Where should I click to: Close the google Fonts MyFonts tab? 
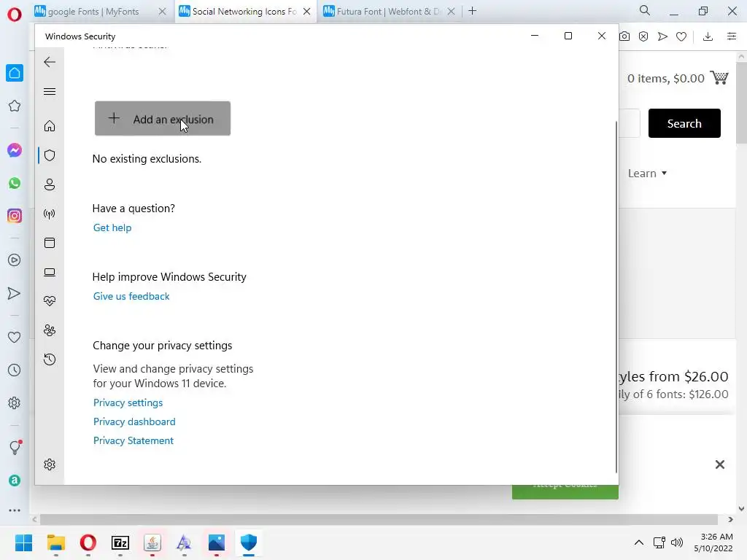tap(162, 12)
